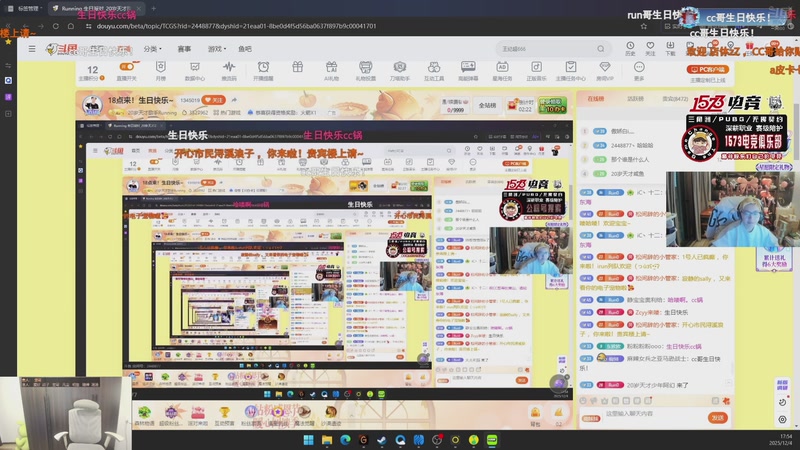The height and width of the screenshot is (450, 800).
Task: Open the Windows Start menu
Action: click(308, 440)
